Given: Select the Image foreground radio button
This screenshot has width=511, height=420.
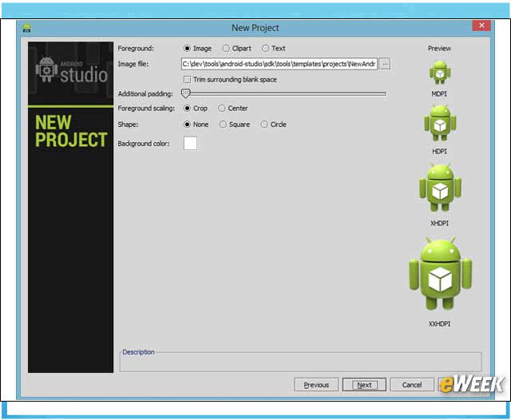Looking at the screenshot, I should [x=187, y=48].
